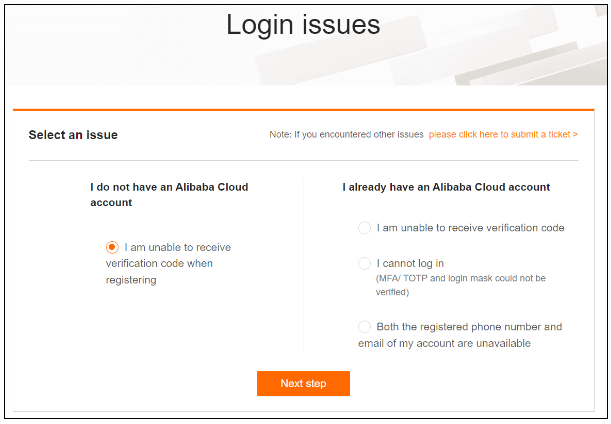
Task: Click the arrow after the submit ticket link
Action: pyautogui.click(x=575, y=134)
